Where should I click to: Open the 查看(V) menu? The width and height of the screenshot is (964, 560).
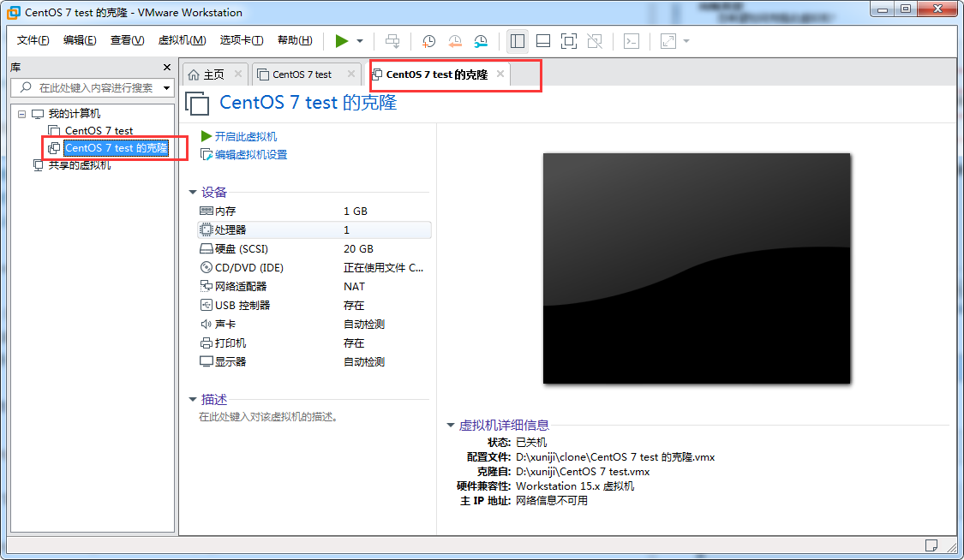(x=127, y=40)
